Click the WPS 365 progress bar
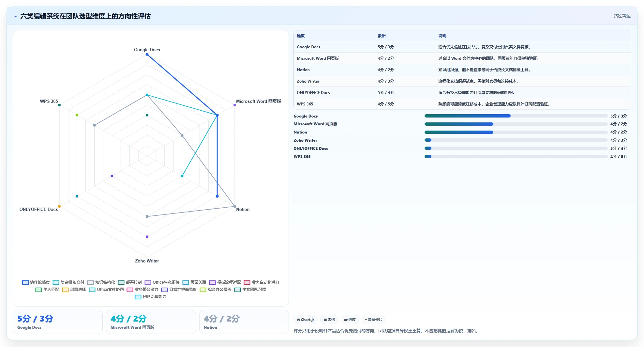This screenshot has height=347, width=644. [516, 156]
